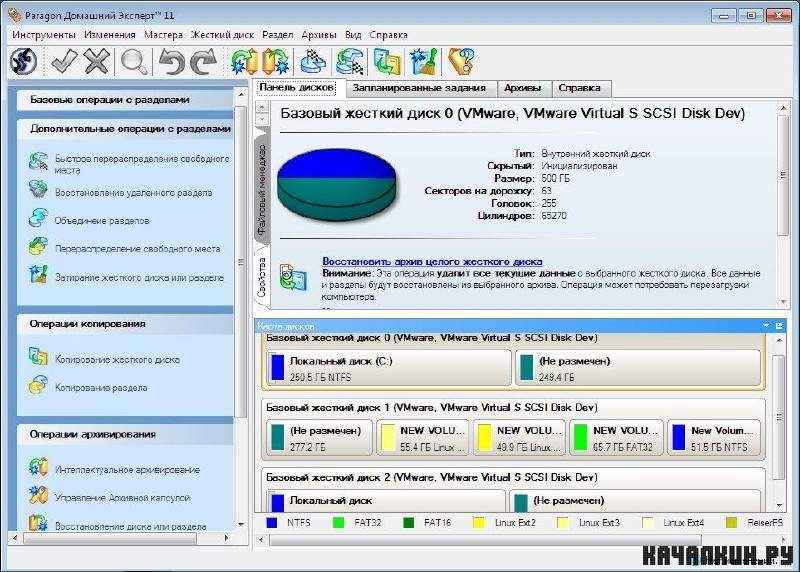Undo the last operation in toolbar
The width and height of the screenshot is (800, 572).
pyautogui.click(x=171, y=62)
